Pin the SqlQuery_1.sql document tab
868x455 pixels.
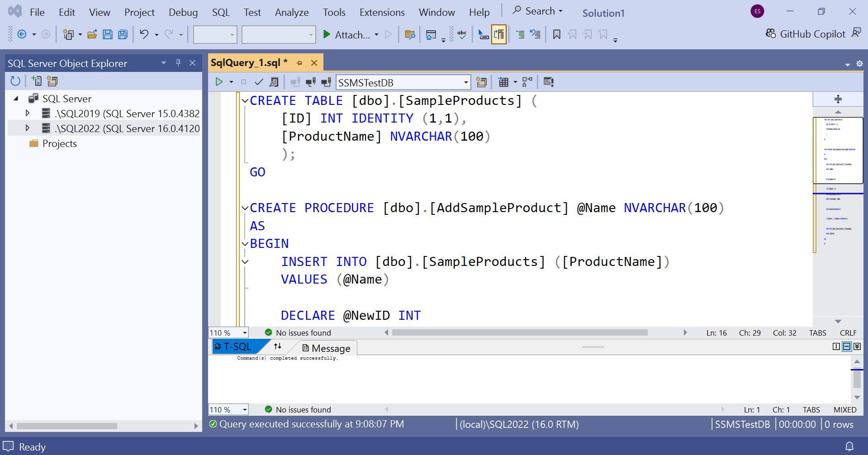pos(299,62)
